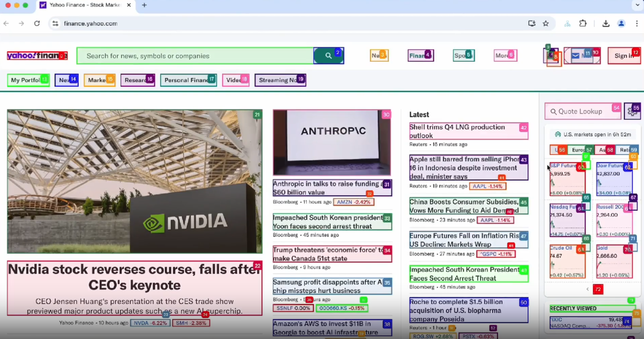Click the Sign in button
The height and width of the screenshot is (339, 644).
click(x=624, y=55)
